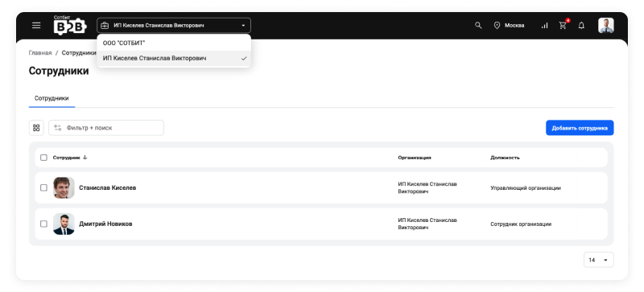Click the Должность column header
Screen dimensions: 644x292
pos(505,158)
